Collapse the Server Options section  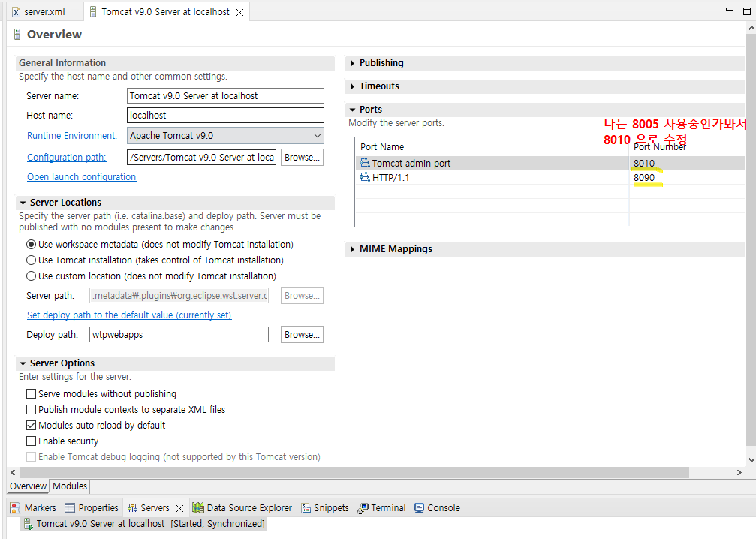click(x=23, y=363)
